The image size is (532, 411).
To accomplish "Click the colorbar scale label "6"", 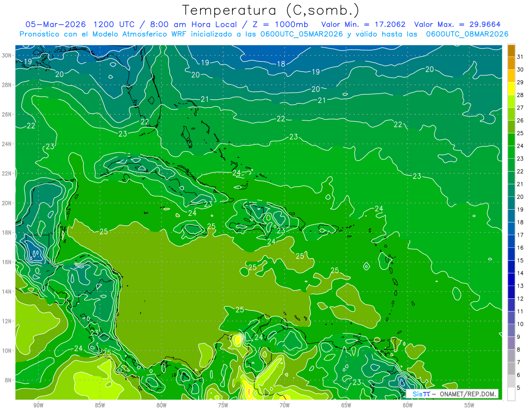I will pyautogui.click(x=519, y=375).
